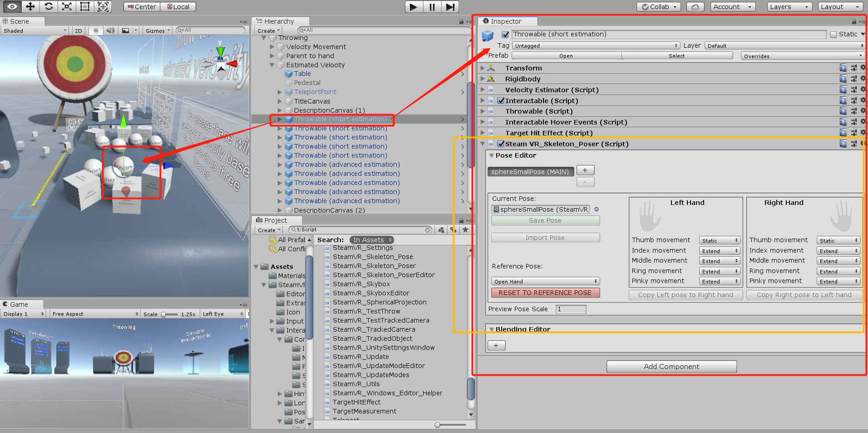Open help documentation for the Rigidbody component
Viewport: 868px width, 433px height.
coord(843,78)
